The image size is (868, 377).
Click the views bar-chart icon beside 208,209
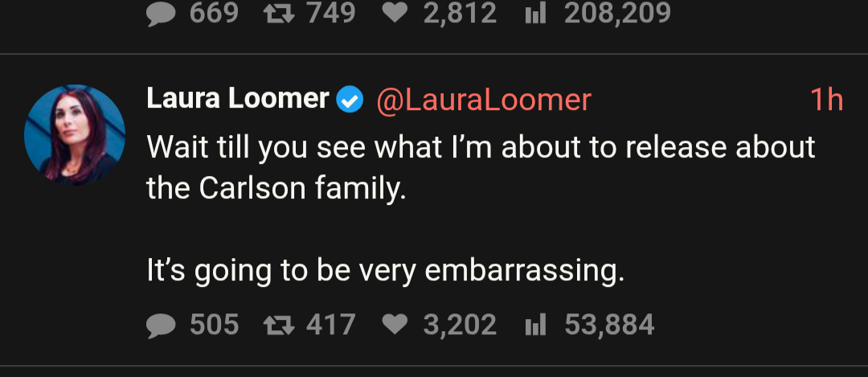pyautogui.click(x=534, y=13)
